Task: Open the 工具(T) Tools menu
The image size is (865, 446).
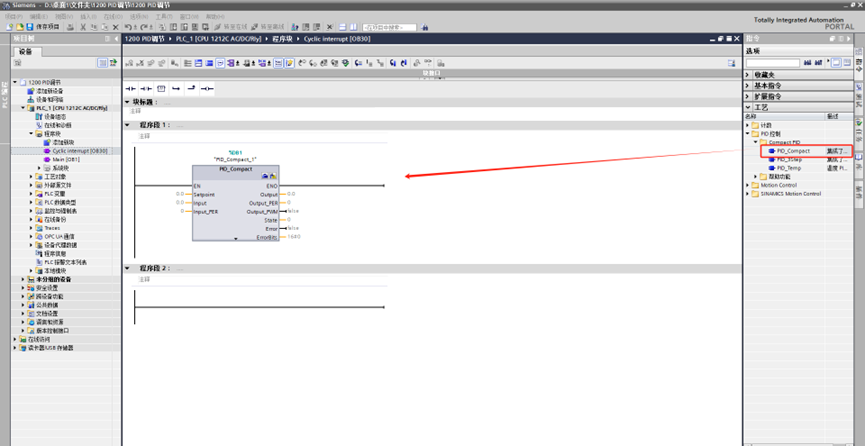Action: tap(164, 17)
